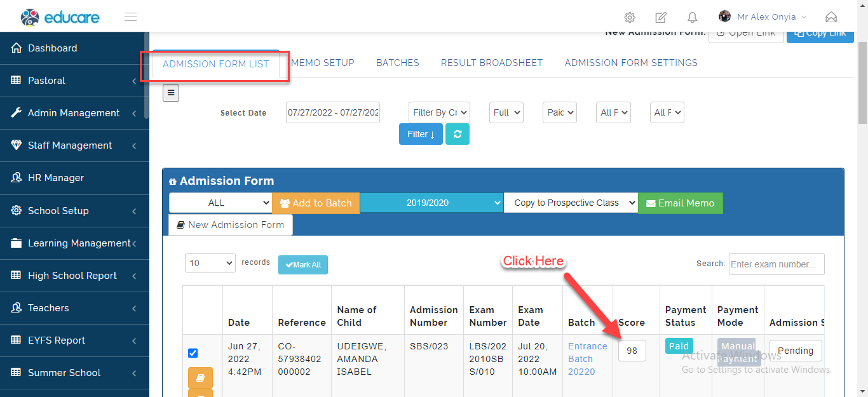This screenshot has width=868, height=397.
Task: Click the All F filter dropdown after Paid
Action: 613,112
